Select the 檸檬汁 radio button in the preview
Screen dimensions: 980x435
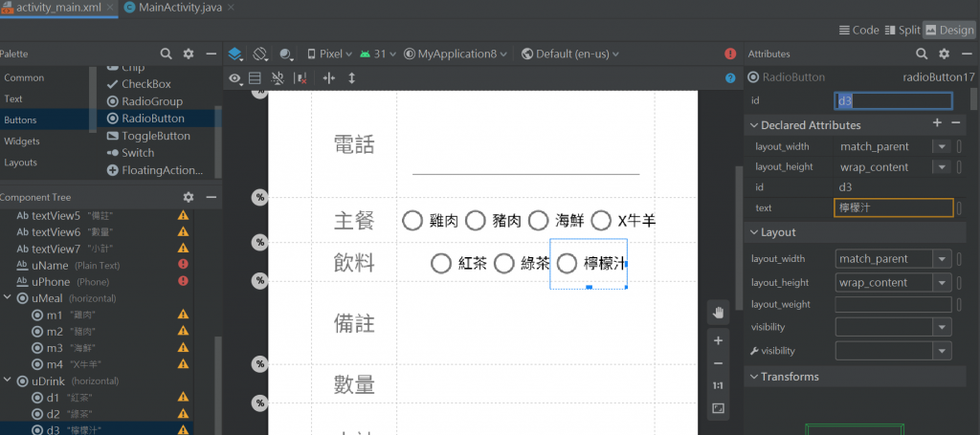tap(589, 263)
